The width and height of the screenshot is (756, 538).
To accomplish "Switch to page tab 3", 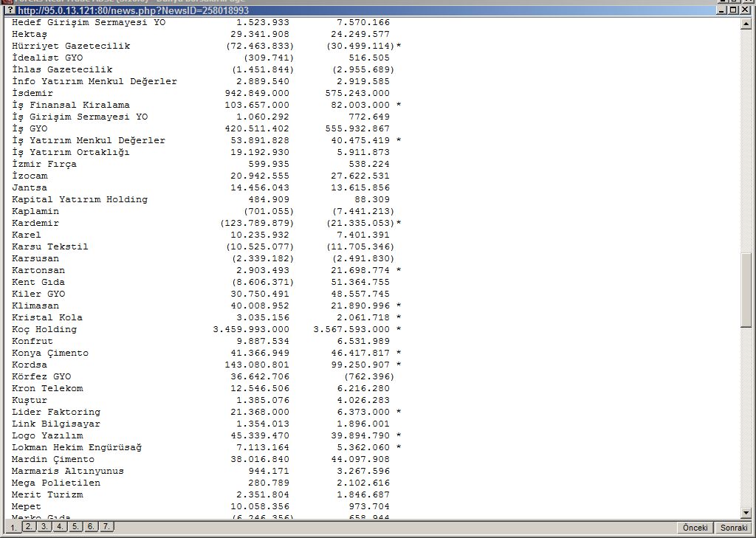I will 44,526.
